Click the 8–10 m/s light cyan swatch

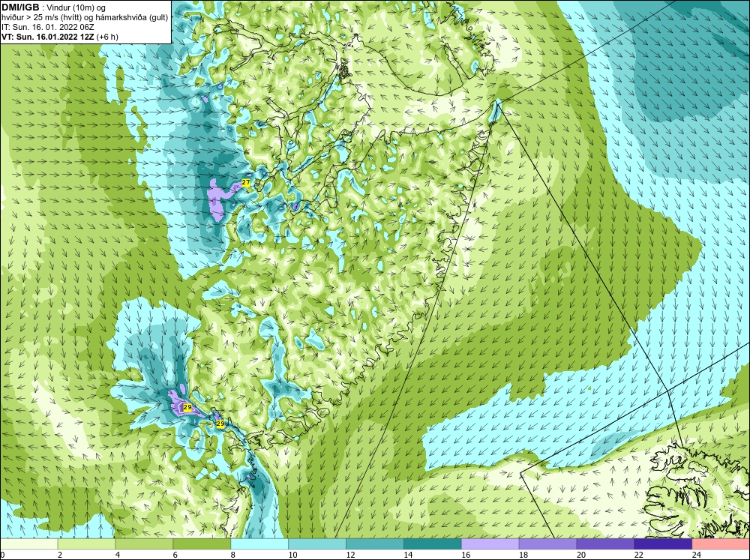tap(259, 544)
